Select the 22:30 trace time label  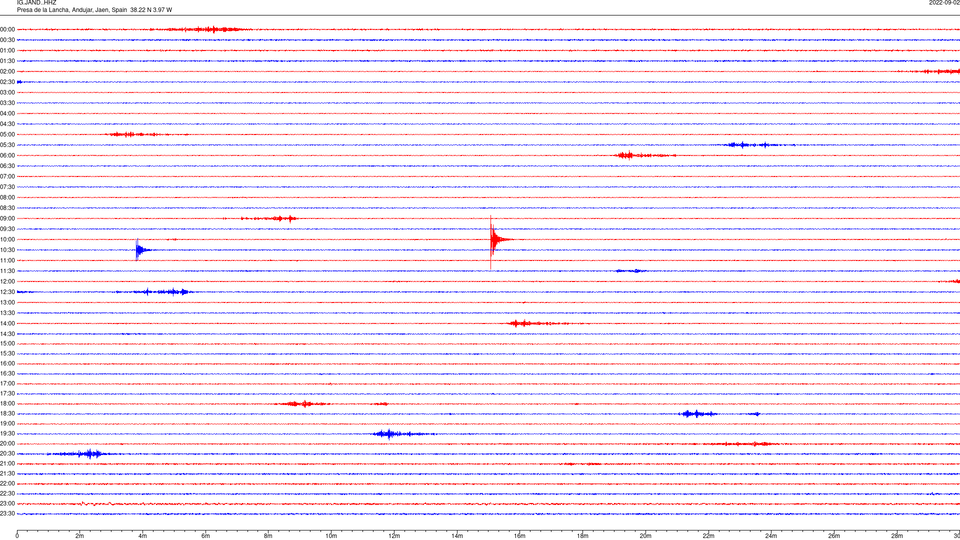[7, 493]
